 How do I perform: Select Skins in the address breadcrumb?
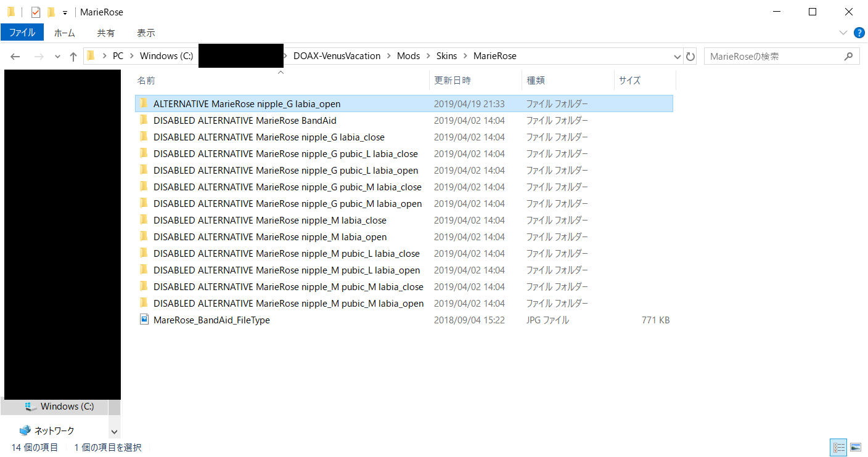[x=447, y=56]
